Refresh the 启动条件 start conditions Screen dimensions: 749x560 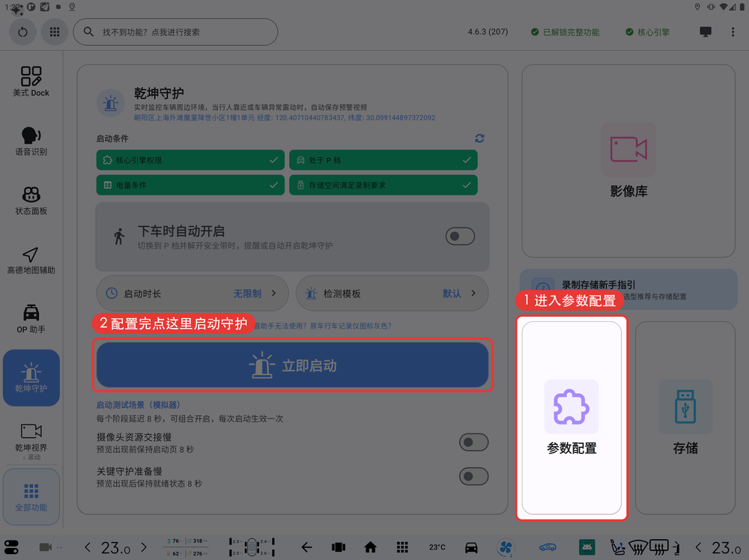click(x=479, y=139)
